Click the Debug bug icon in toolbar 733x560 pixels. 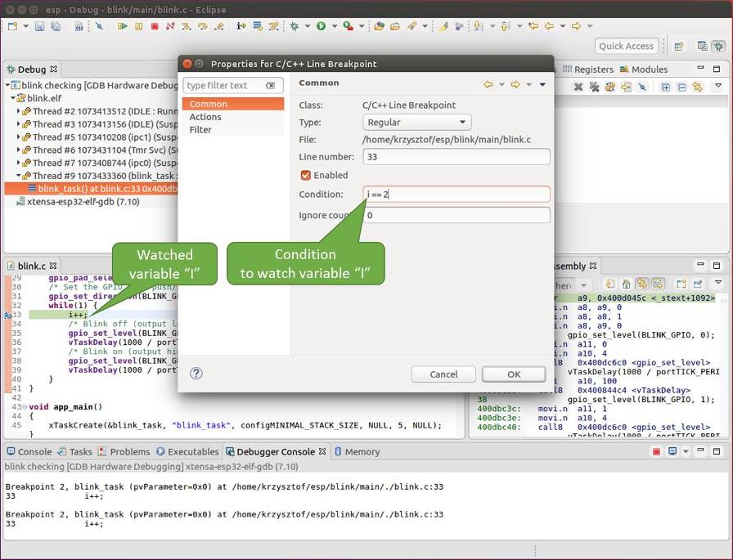[295, 26]
